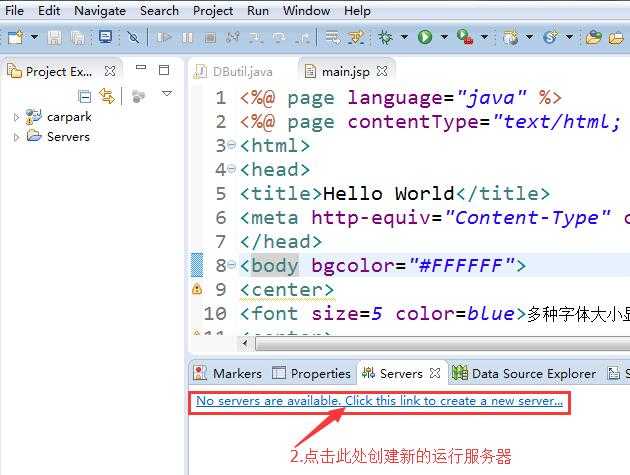The height and width of the screenshot is (475, 630).
Task: Click the Debug bug icon
Action: click(x=385, y=37)
